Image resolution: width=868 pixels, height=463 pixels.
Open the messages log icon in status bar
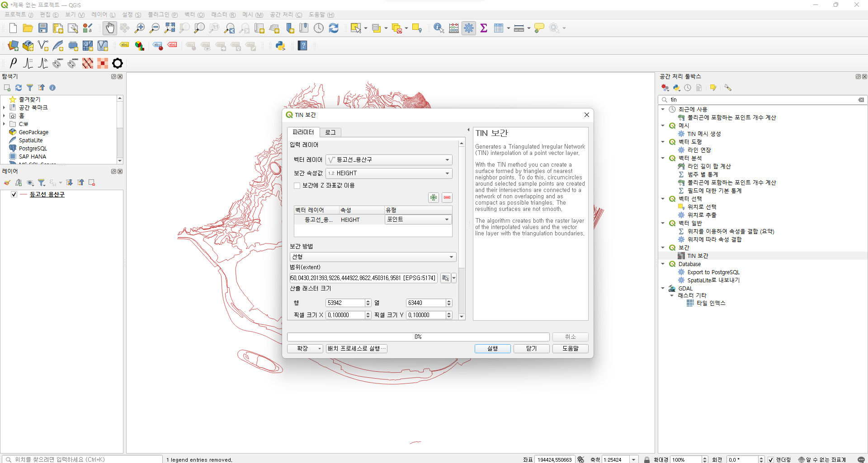861,459
